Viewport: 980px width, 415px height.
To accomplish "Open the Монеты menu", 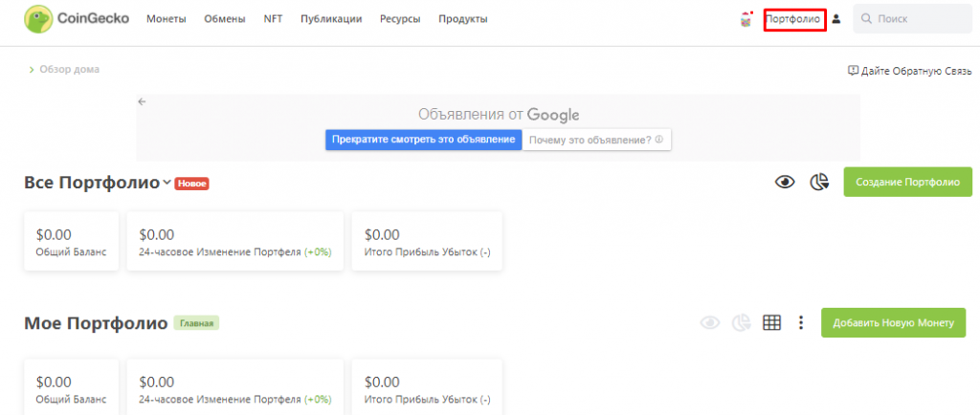I will 167,19.
